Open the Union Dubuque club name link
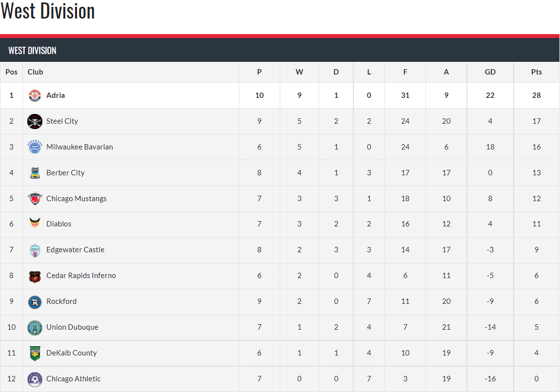 pyautogui.click(x=72, y=327)
